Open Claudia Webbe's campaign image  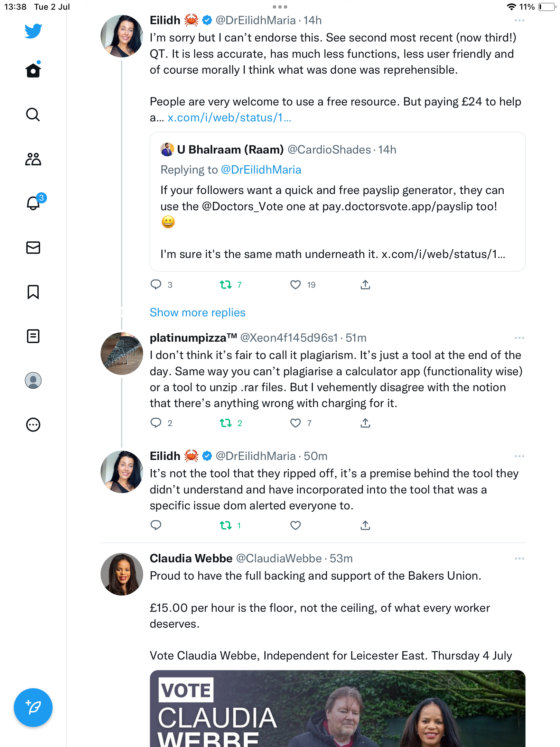[337, 708]
